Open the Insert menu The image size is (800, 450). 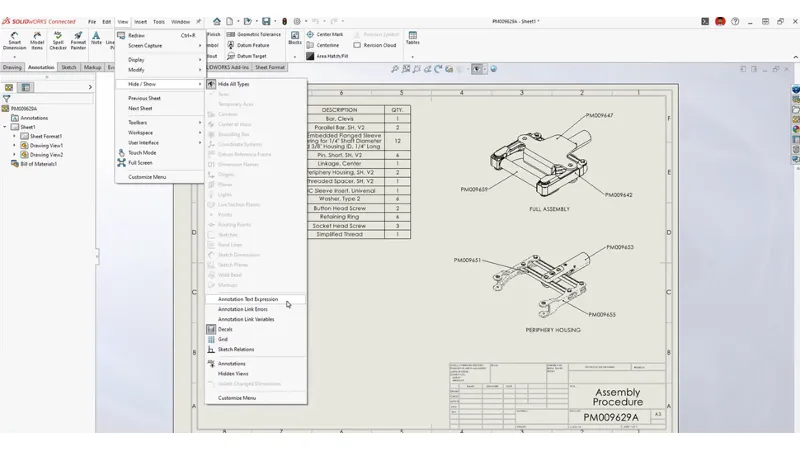140,22
